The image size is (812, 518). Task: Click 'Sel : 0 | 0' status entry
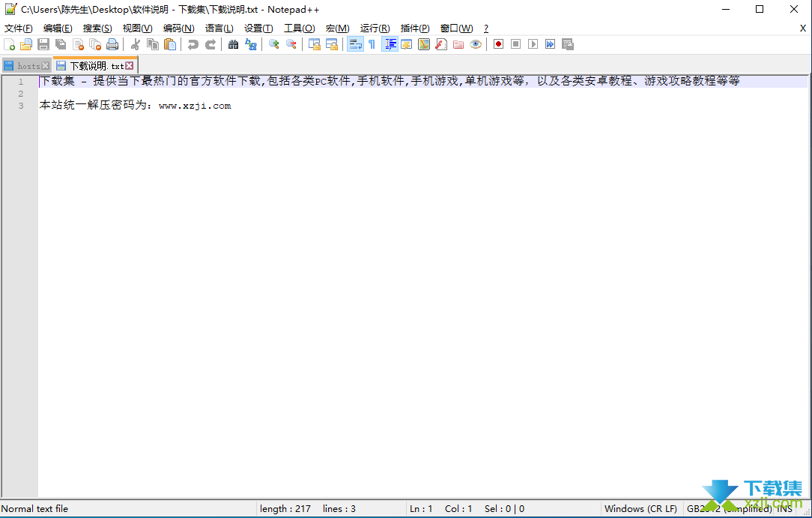click(x=504, y=509)
